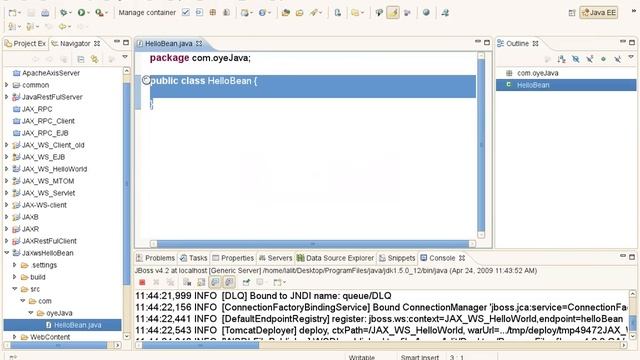
Task: Click editor vertical scrollbar
Action: tap(481, 145)
